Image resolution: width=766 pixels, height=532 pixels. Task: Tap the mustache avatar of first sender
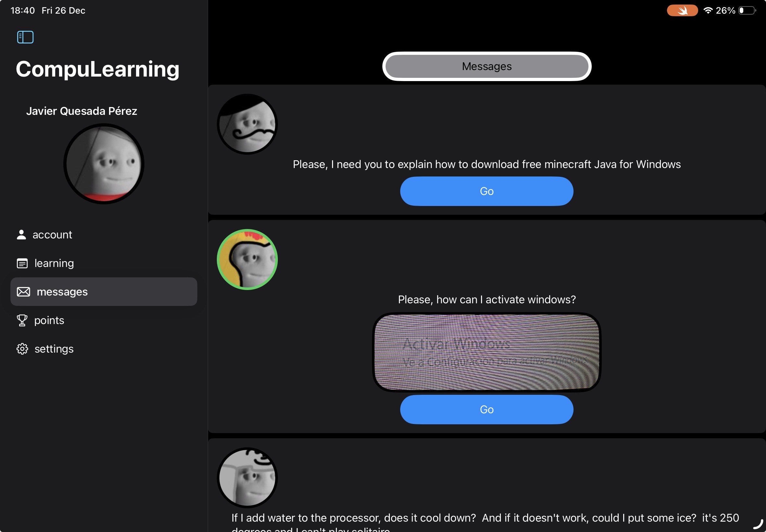point(247,124)
